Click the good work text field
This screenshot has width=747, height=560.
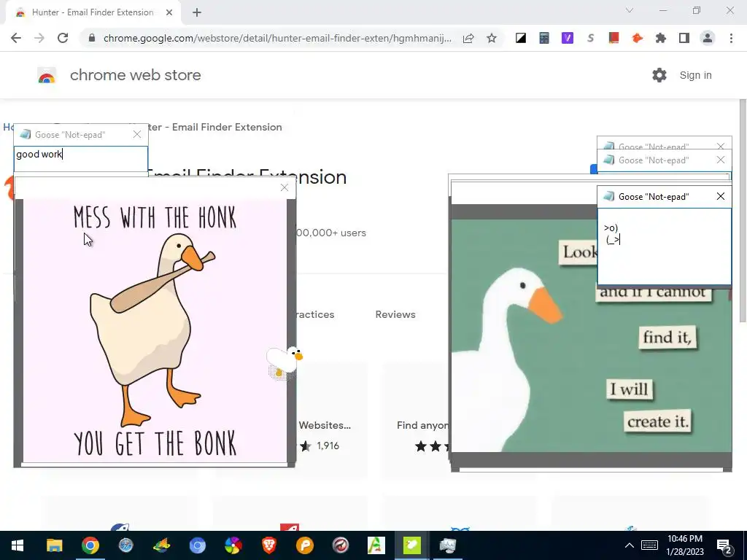pyautogui.click(x=81, y=158)
